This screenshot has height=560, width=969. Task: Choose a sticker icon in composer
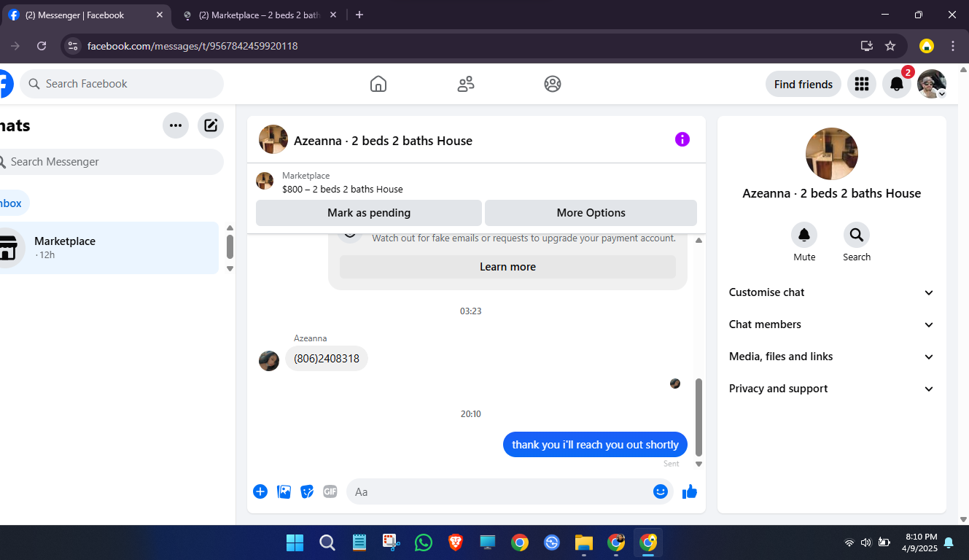[308, 491]
